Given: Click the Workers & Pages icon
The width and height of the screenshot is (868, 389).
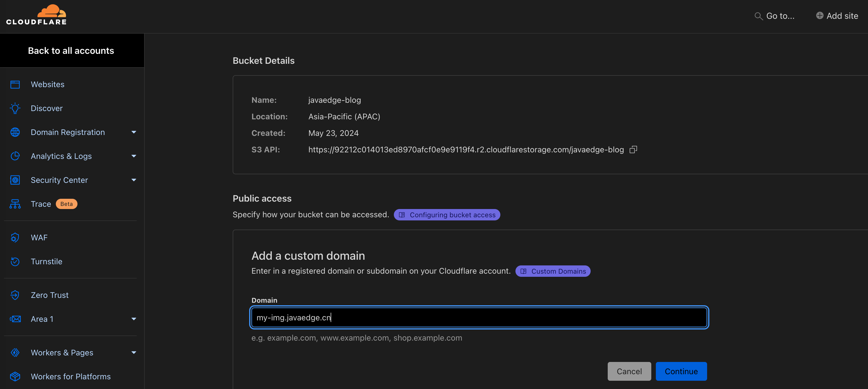Looking at the screenshot, I should click(x=15, y=353).
